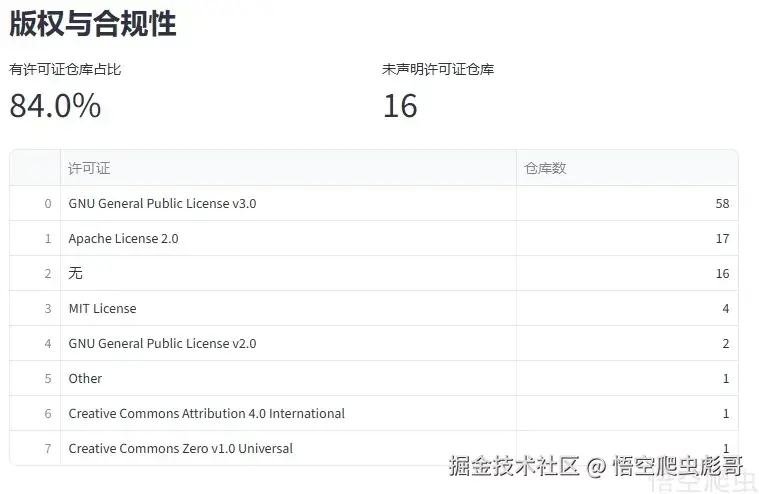Click the Apache License 2.0 cell
Screen dimensions: 759x494
(x=288, y=238)
